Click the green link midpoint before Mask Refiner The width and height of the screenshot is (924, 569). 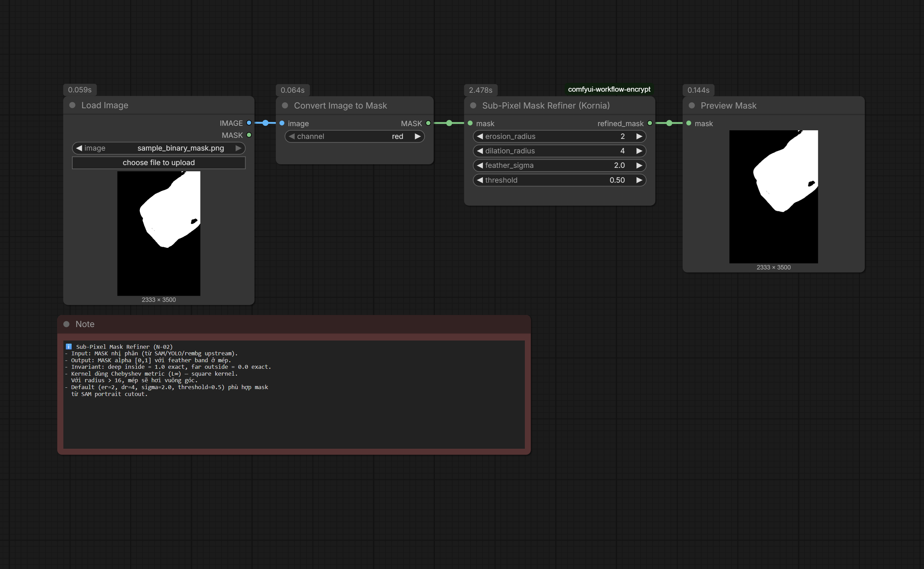click(449, 123)
